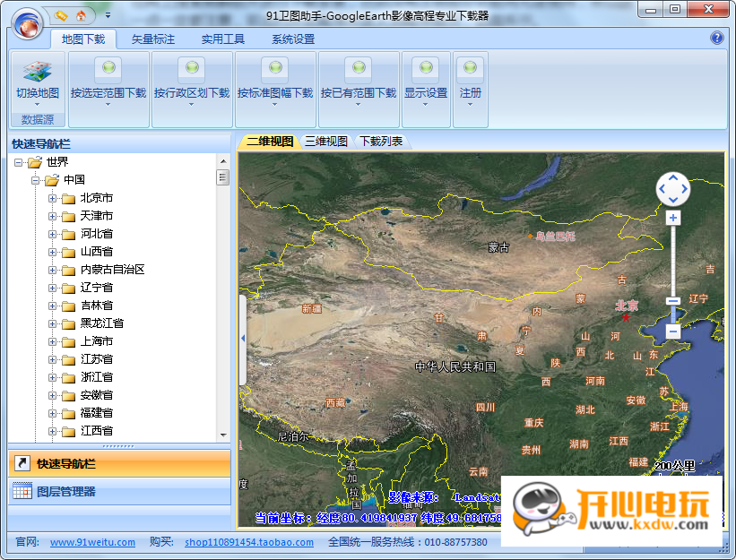736x560 pixels.
Task: Open the quick access toolbar dropdown chevron
Action: click(x=108, y=15)
